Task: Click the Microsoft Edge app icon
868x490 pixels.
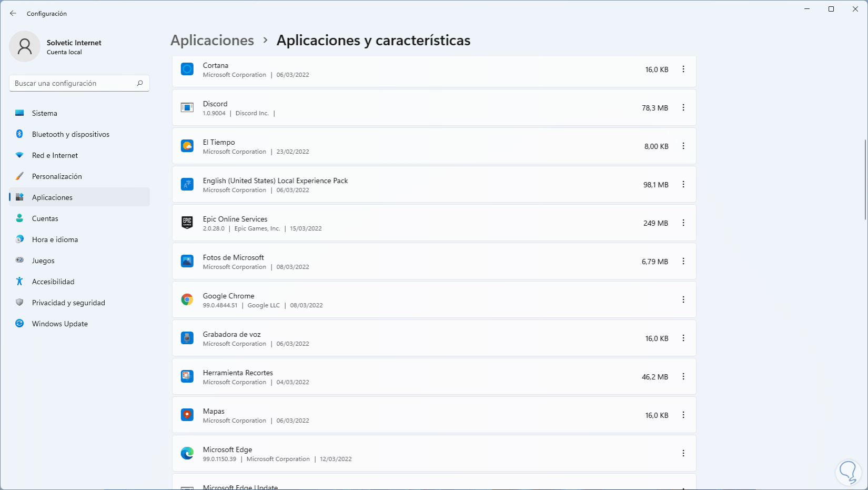Action: 187,454
